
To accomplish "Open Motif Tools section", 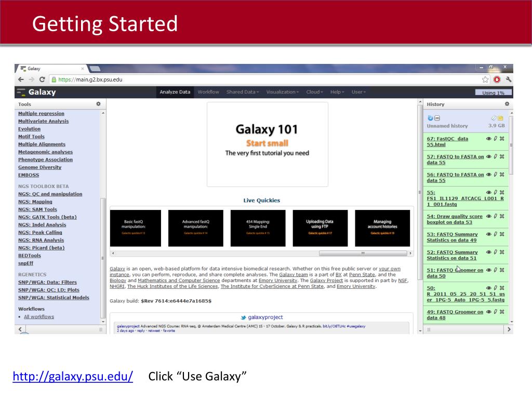I will pyautogui.click(x=31, y=137).
